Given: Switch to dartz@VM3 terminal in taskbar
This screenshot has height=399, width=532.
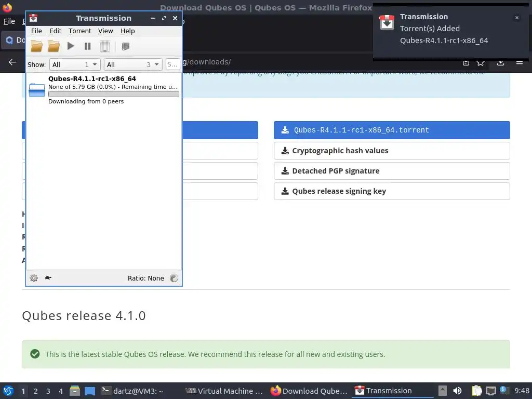Looking at the screenshot, I should (132, 391).
